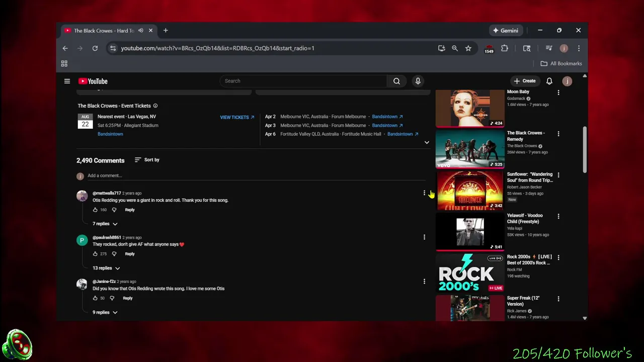Open Bandsintown link under Las Vegas event
This screenshot has height=362, width=644.
[x=110, y=134]
